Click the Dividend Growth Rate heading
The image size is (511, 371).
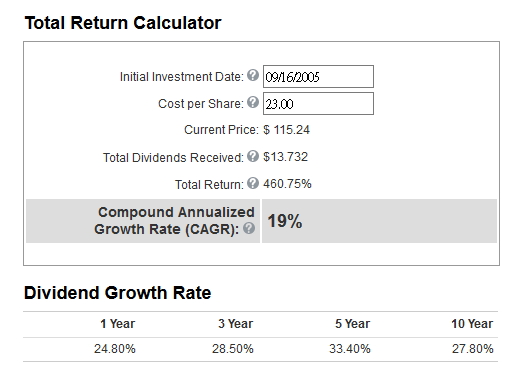118,293
